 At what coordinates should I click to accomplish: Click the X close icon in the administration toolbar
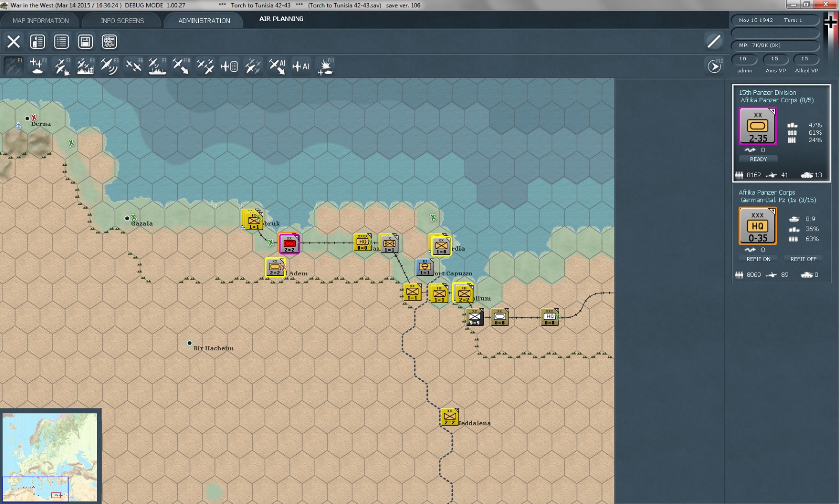pyautogui.click(x=14, y=41)
